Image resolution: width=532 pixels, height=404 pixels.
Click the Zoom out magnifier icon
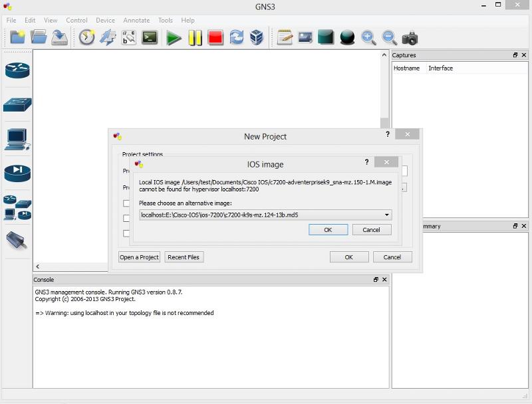pyautogui.click(x=389, y=38)
